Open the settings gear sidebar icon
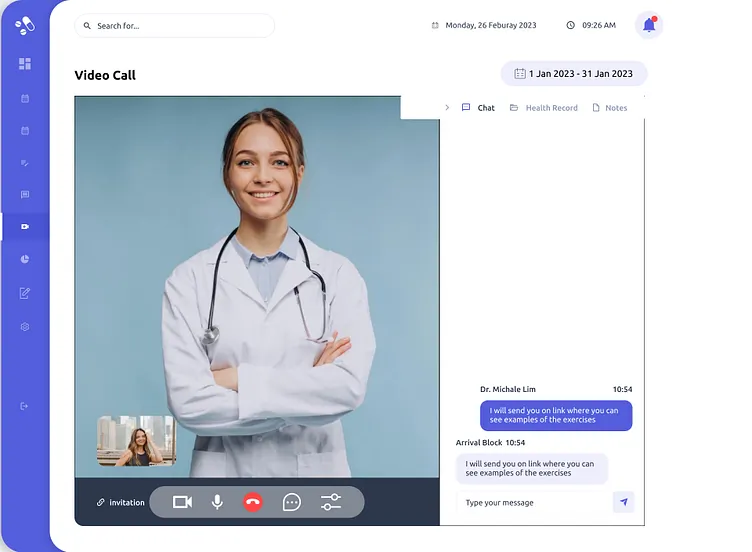The height and width of the screenshot is (552, 752). point(25,327)
